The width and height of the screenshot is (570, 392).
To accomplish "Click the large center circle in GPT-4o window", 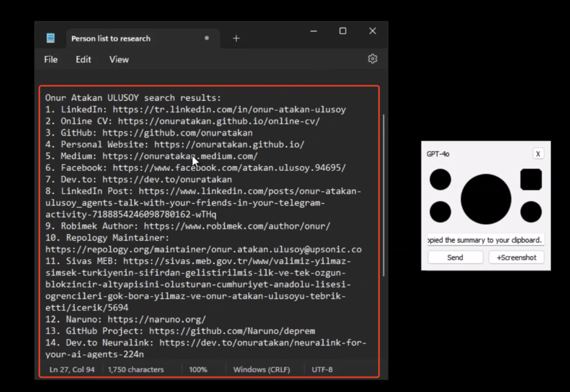I will [x=486, y=199].
